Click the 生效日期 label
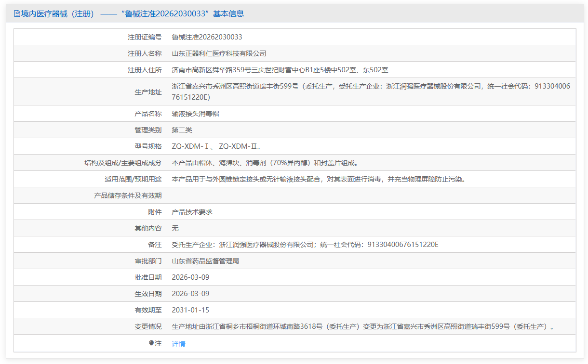The image size is (588, 364). tap(148, 294)
